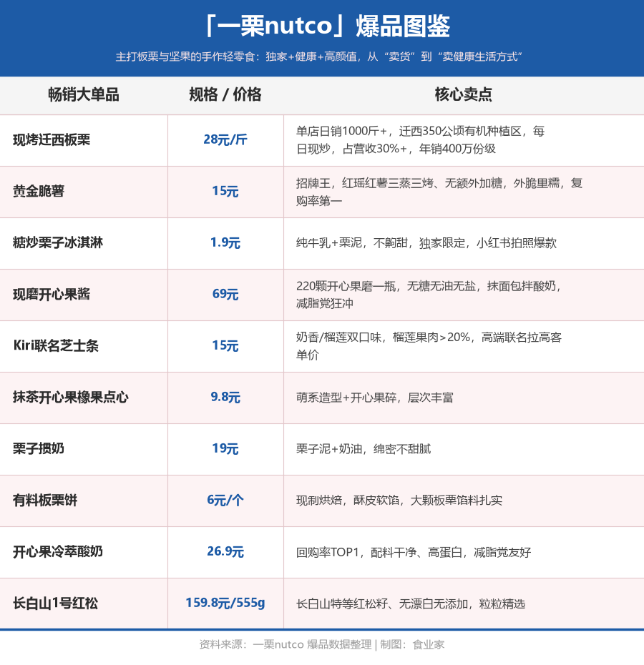The height and width of the screenshot is (665, 644).
Task: Click the price 28元/斤
Action: coord(225,139)
